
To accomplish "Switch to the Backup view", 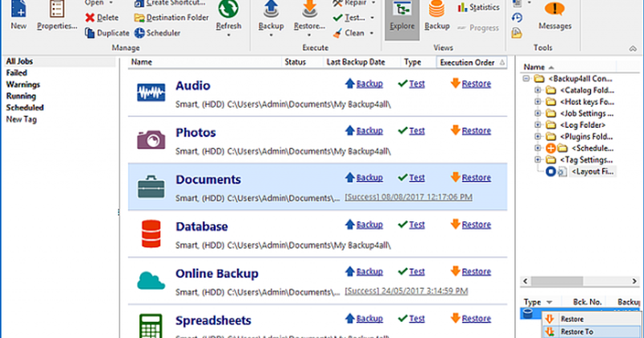I will 436,16.
